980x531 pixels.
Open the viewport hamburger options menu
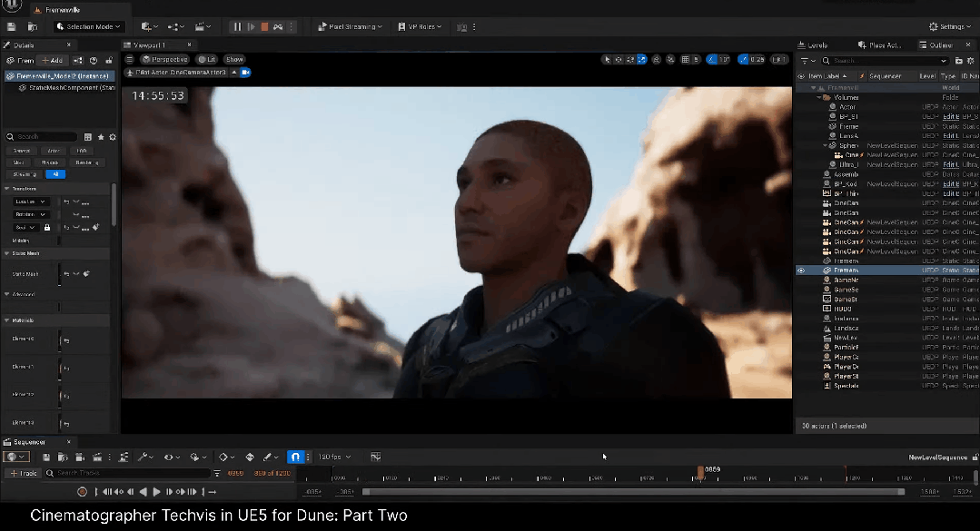tap(129, 59)
